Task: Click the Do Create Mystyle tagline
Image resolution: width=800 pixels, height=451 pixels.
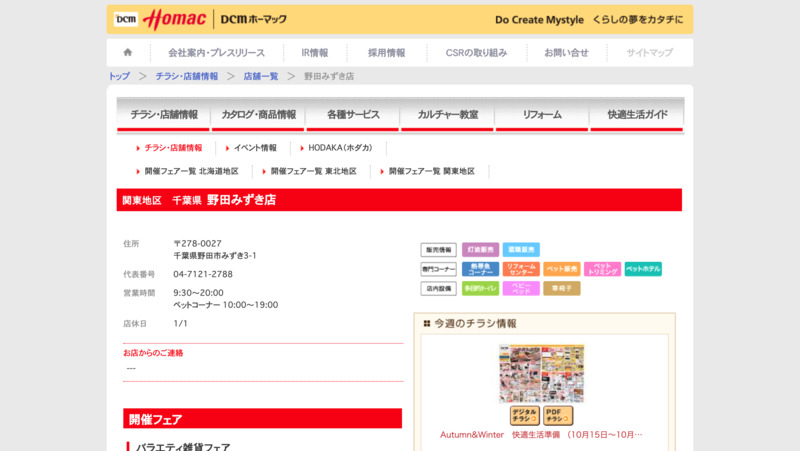Action: [539, 20]
